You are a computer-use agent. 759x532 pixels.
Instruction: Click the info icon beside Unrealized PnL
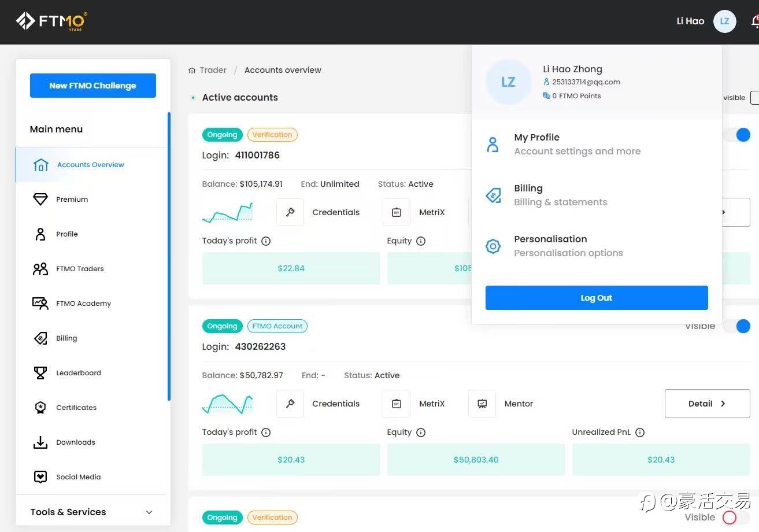coord(640,433)
